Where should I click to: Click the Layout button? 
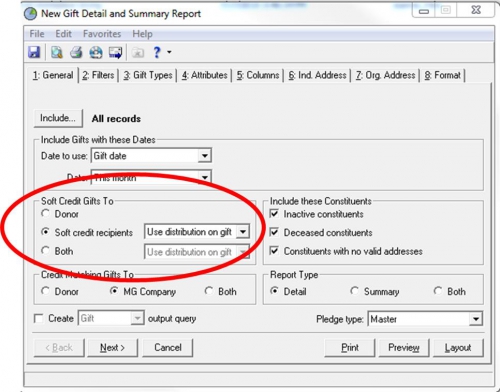458,348
